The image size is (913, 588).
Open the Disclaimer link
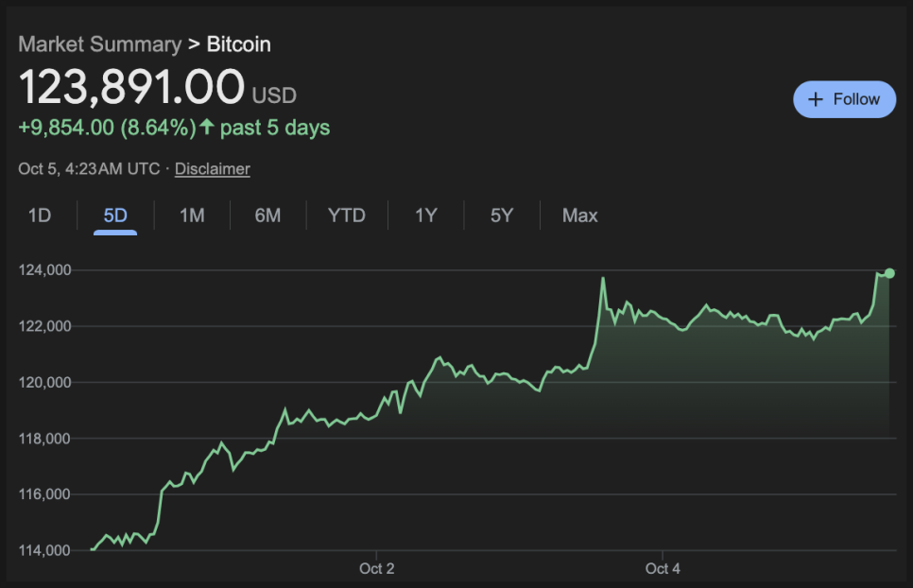[x=213, y=169]
